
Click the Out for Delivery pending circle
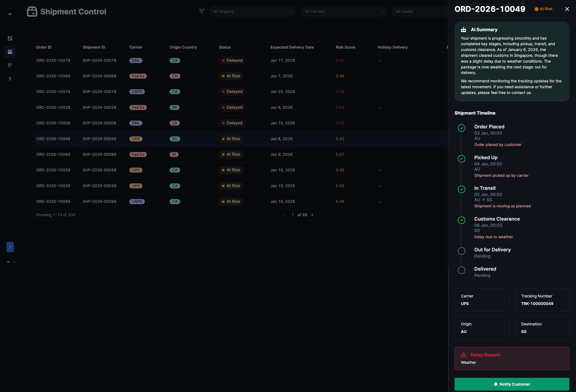point(461,251)
